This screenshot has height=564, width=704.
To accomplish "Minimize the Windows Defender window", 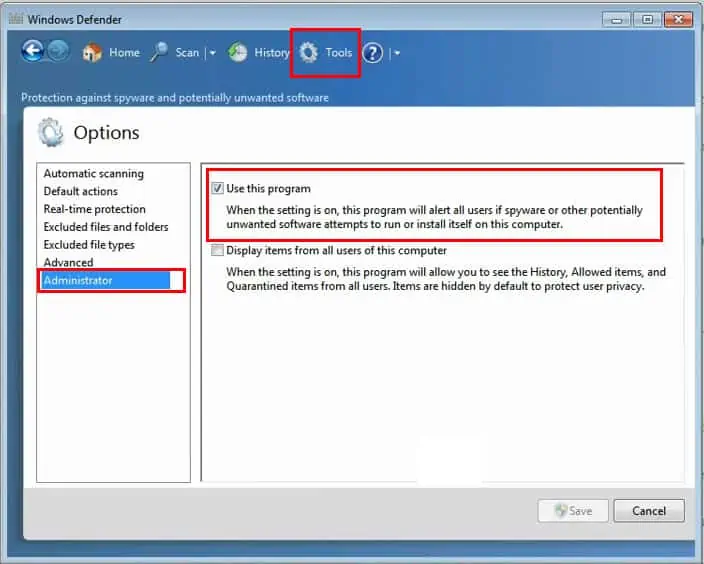I will click(617, 20).
